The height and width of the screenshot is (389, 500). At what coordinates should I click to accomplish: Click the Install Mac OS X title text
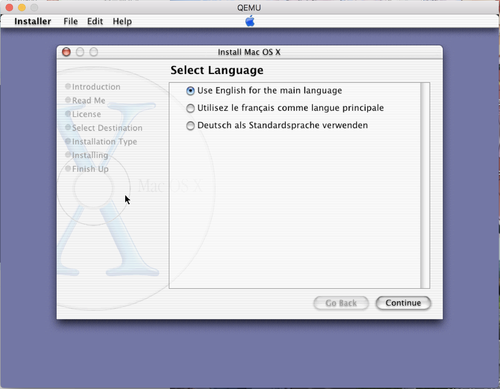click(249, 52)
